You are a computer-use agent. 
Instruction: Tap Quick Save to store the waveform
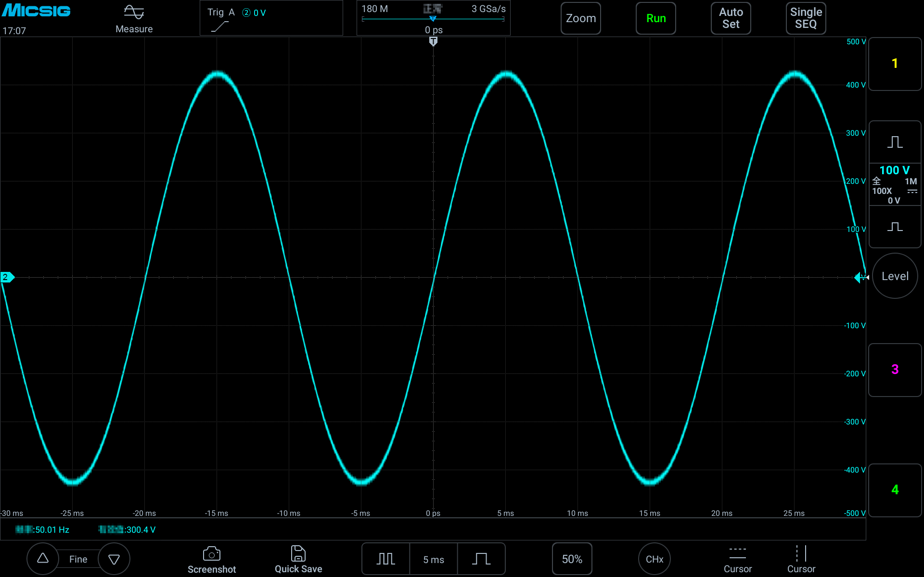298,558
